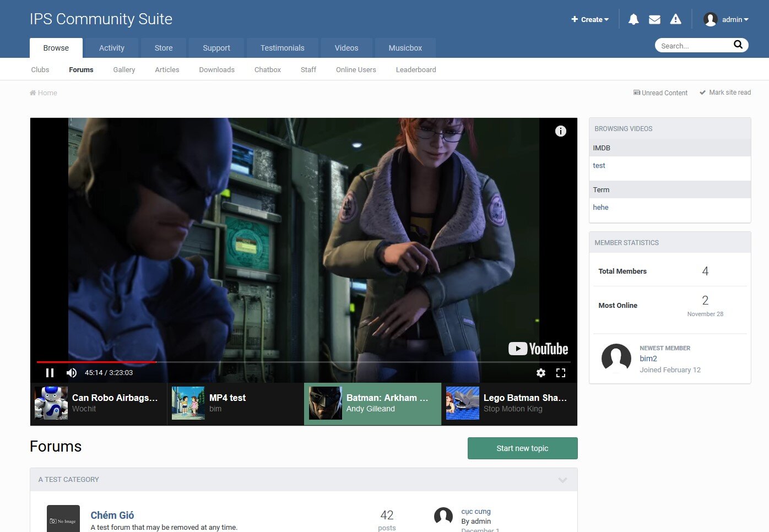The width and height of the screenshot is (769, 532).
Task: Click the Start new topic button
Action: pos(522,448)
